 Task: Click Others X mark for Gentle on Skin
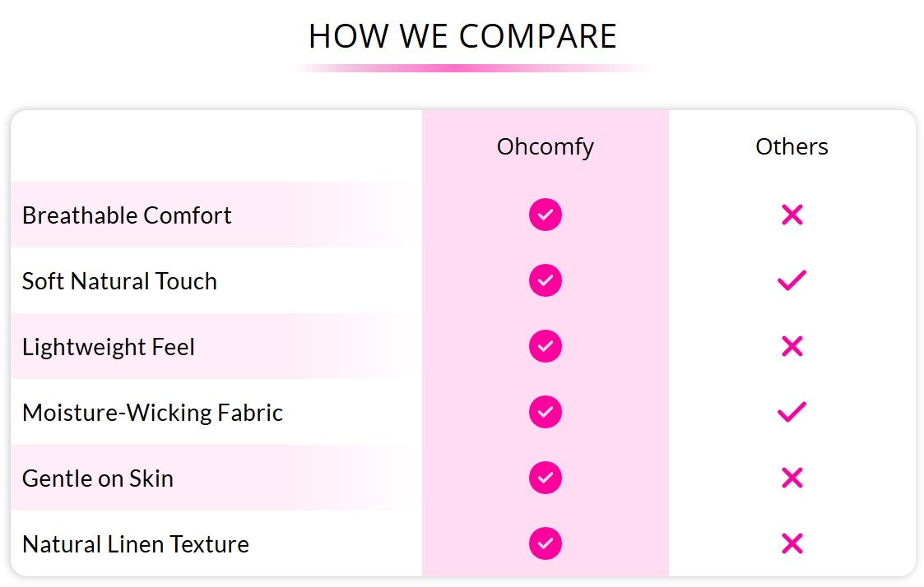coord(792,478)
